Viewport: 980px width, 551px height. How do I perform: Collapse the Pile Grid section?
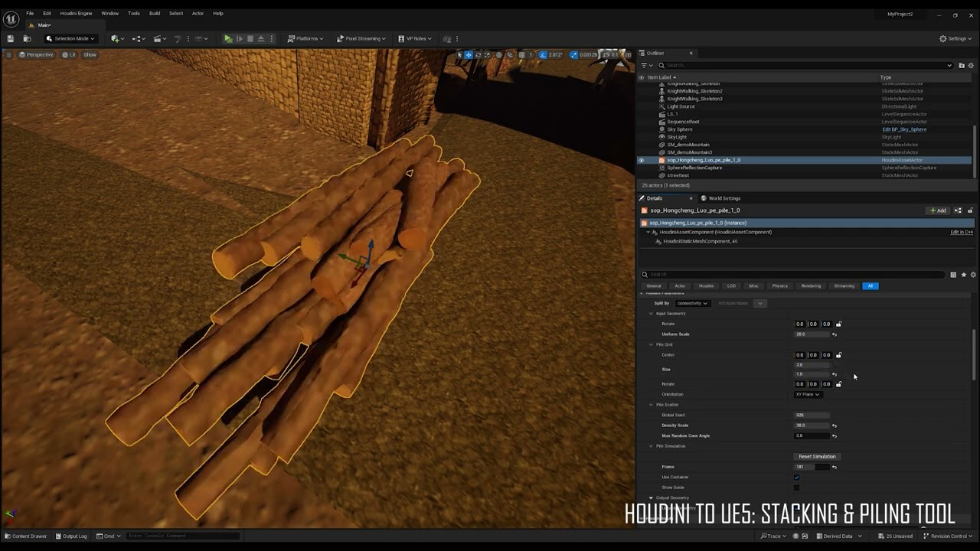(x=651, y=344)
